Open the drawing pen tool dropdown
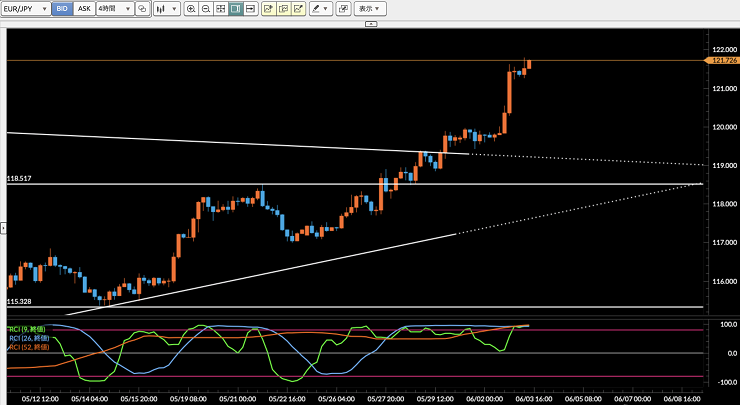 coord(320,8)
